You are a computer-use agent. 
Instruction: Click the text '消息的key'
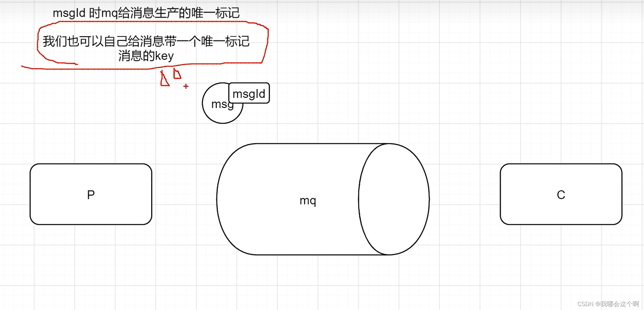[146, 56]
